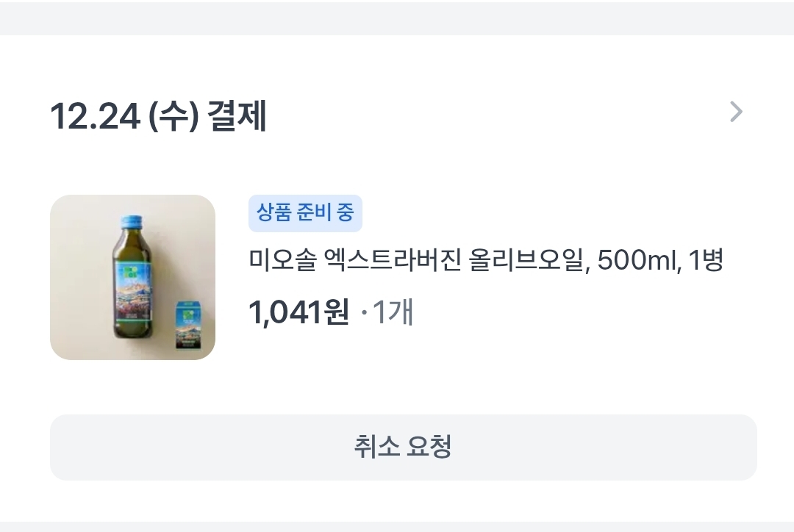Click the 1,041원 price text
Viewport: 794px width, 532px height.
tap(298, 313)
